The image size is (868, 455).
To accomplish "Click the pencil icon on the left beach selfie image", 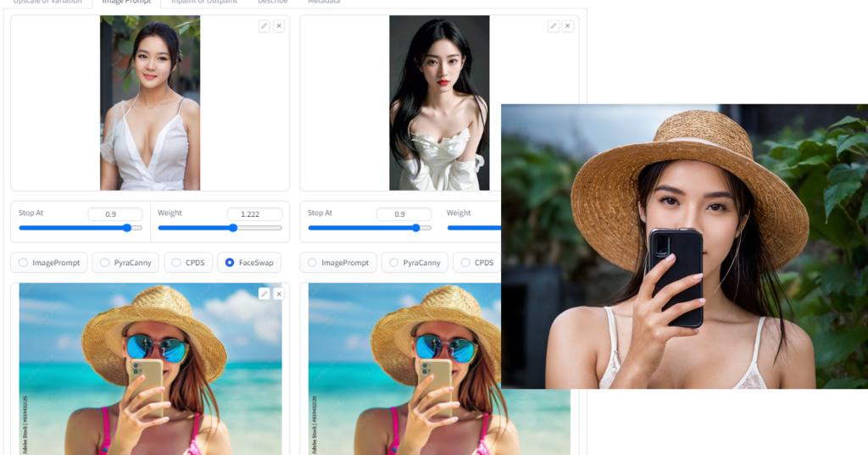I will [x=264, y=294].
